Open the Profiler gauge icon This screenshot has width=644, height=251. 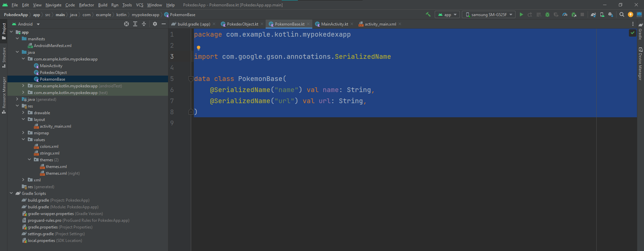565,14
